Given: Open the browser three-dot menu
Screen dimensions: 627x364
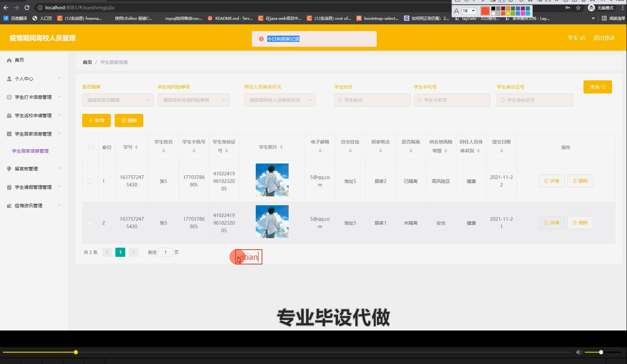Looking at the screenshot, I should (x=622, y=8).
